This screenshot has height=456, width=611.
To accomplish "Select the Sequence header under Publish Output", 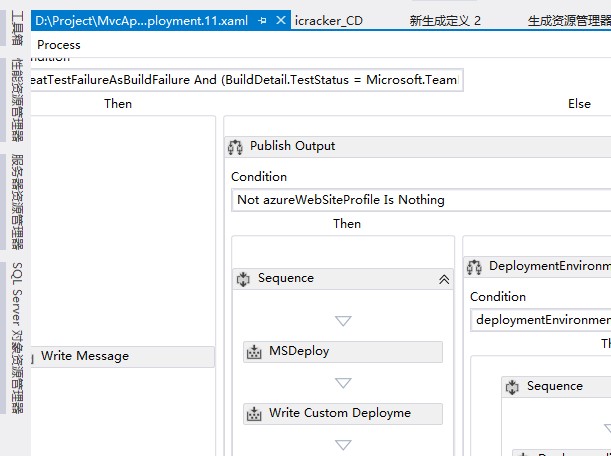I will pos(343,279).
